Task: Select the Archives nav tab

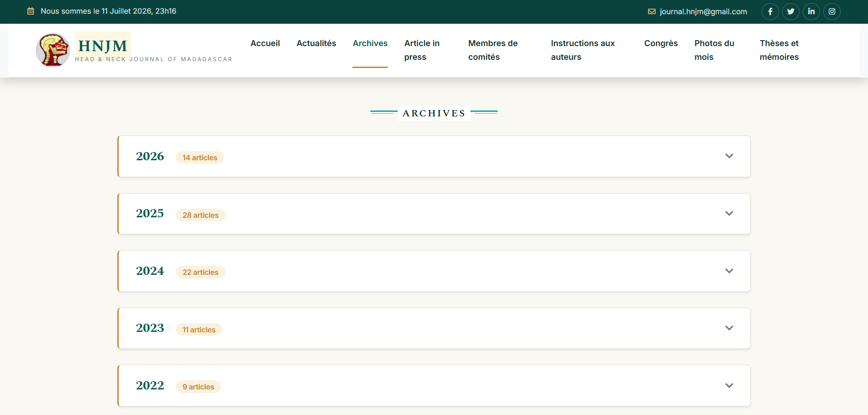Action: [x=370, y=43]
